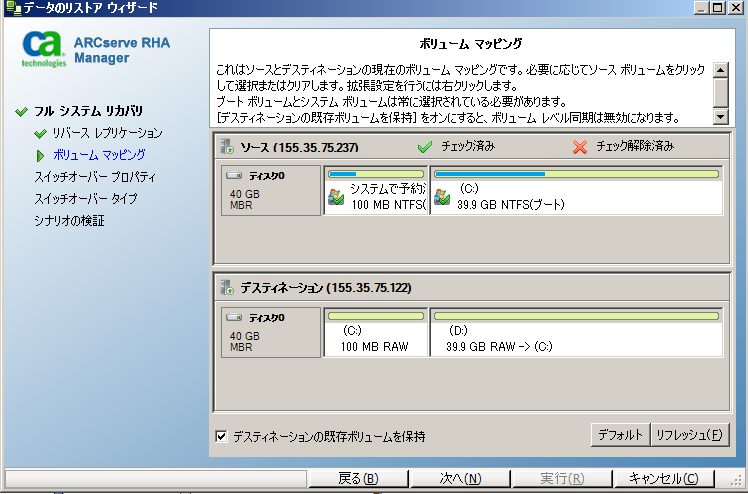The width and height of the screenshot is (748, 494).
Task: Toggle the check icon on source (C:) volume
Action: 442,197
